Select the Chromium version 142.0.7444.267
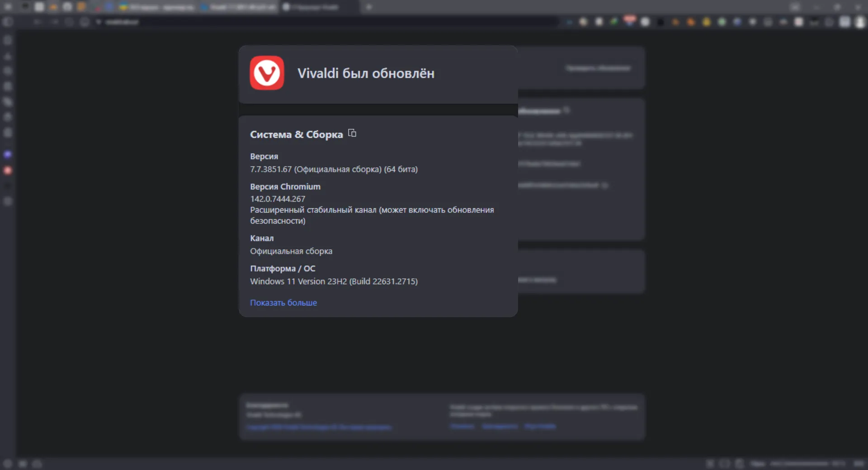The width and height of the screenshot is (868, 470). click(x=278, y=199)
